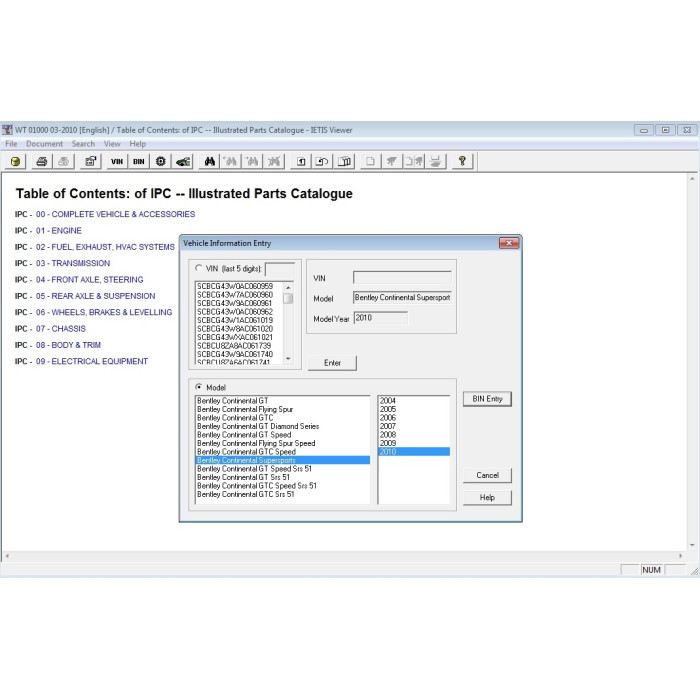Viewport: 700px width, 700px height.
Task: Click the crossed-out binoculars icon
Action: point(274,162)
